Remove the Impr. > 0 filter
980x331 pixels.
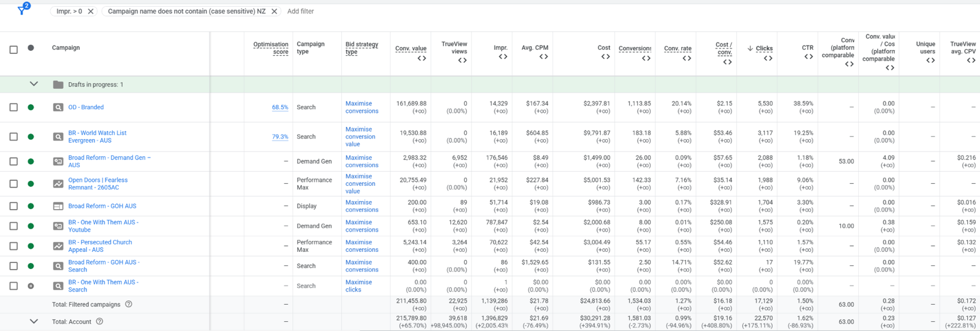91,11
